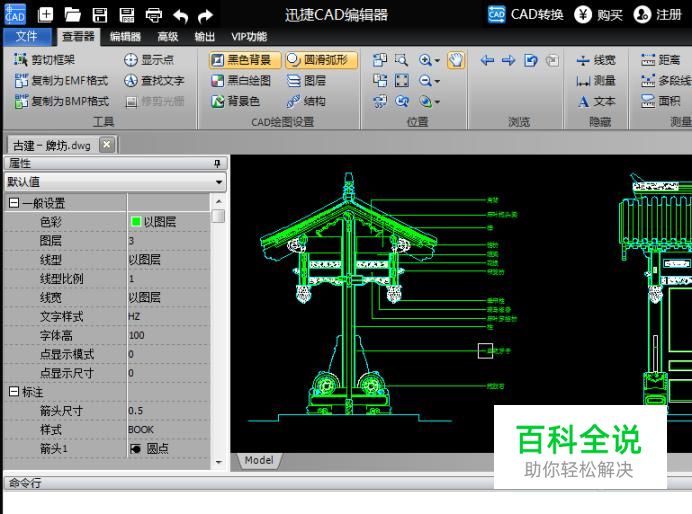The image size is (692, 514).
Task: Edit the 文字样式 value HZ
Action: point(169,316)
